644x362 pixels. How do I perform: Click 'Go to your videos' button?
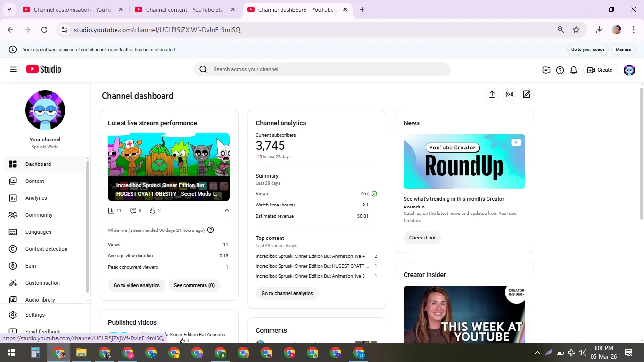[588, 49]
